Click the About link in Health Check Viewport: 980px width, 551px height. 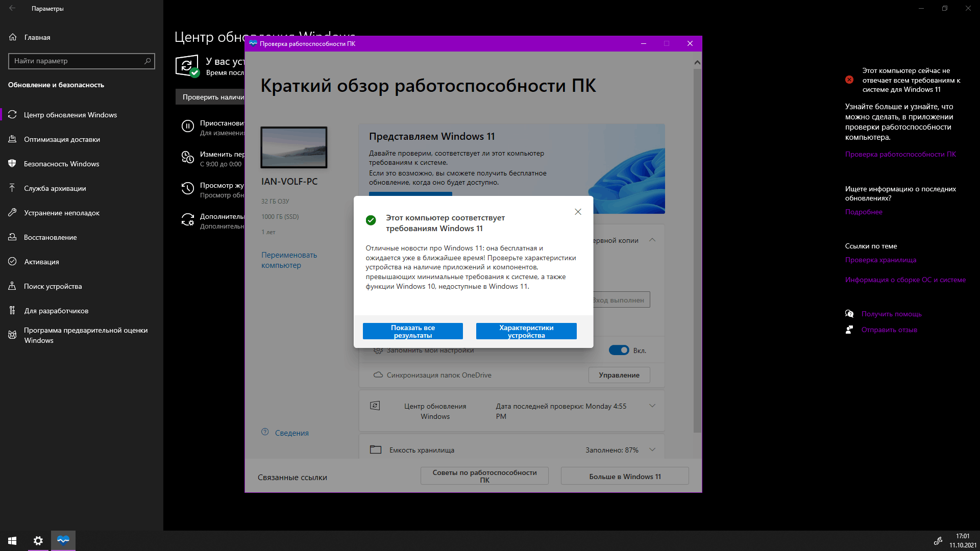click(x=292, y=433)
